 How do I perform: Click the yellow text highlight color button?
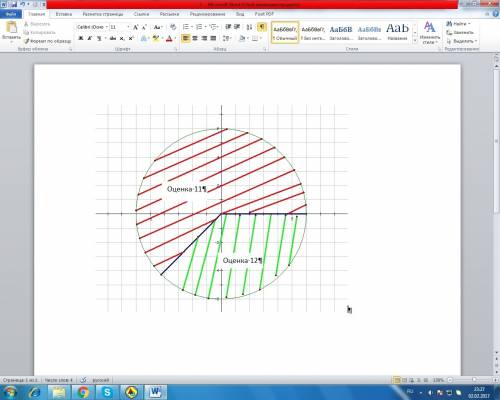[x=156, y=38]
